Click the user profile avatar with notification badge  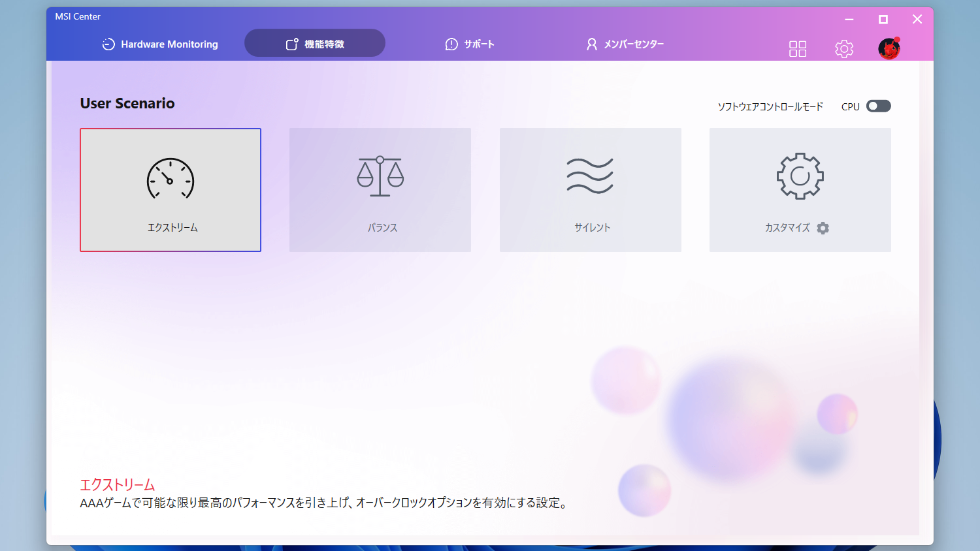[x=889, y=48]
